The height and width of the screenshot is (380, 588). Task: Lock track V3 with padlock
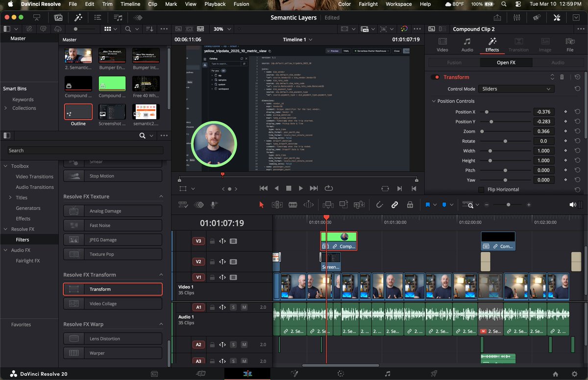[x=212, y=241]
